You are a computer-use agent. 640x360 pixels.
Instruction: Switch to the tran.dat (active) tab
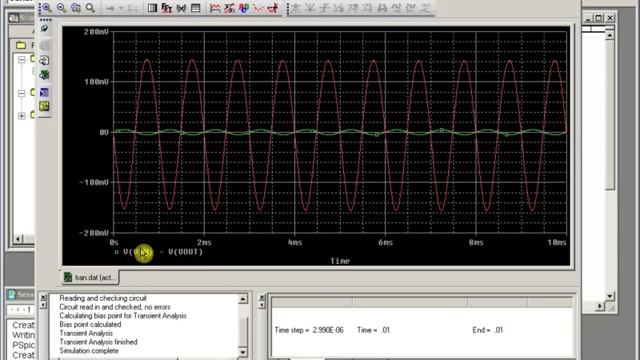tap(90, 278)
